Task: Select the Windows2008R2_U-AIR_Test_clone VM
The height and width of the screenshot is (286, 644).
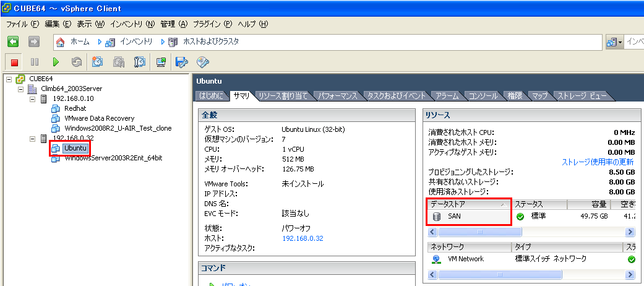Action: [x=118, y=128]
